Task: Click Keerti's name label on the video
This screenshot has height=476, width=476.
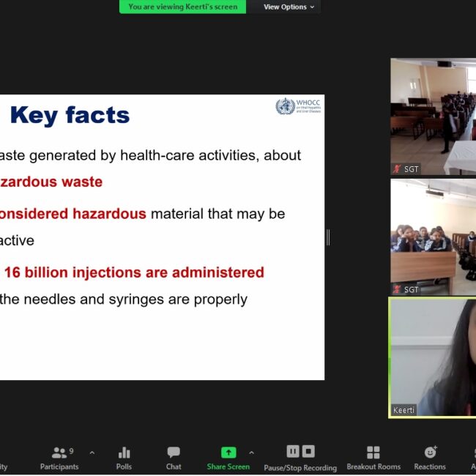Action: tap(404, 410)
